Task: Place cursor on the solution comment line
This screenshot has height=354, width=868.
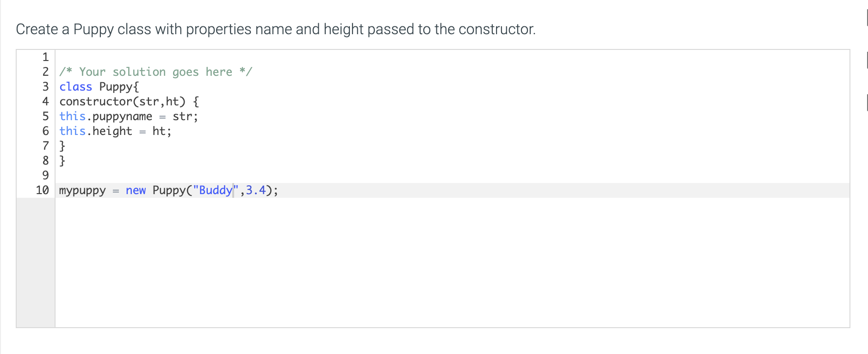Action: point(155,72)
